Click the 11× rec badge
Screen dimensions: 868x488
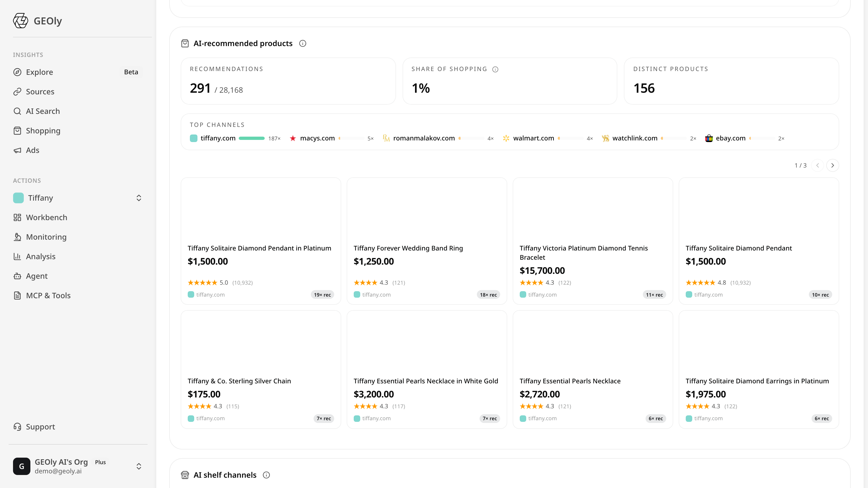click(x=654, y=295)
